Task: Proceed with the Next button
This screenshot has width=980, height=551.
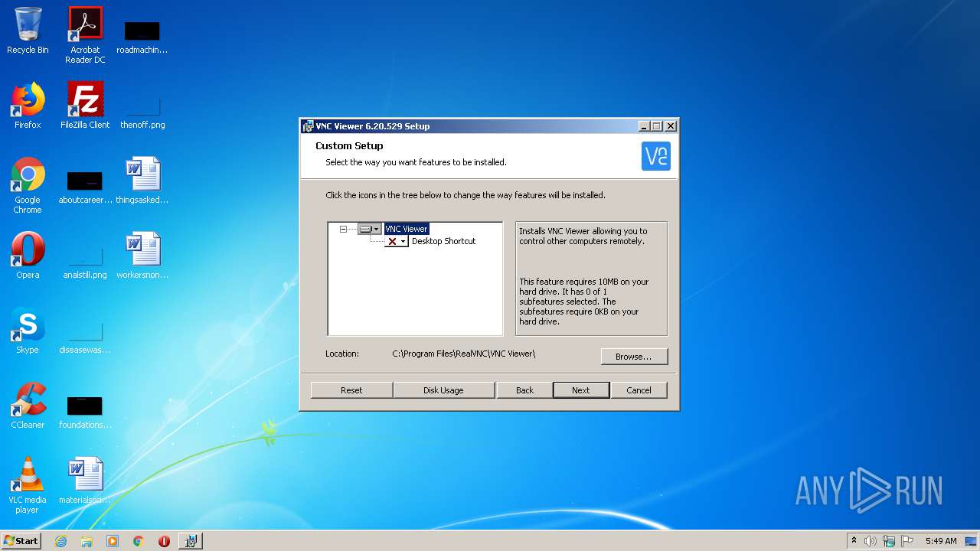Action: 581,390
